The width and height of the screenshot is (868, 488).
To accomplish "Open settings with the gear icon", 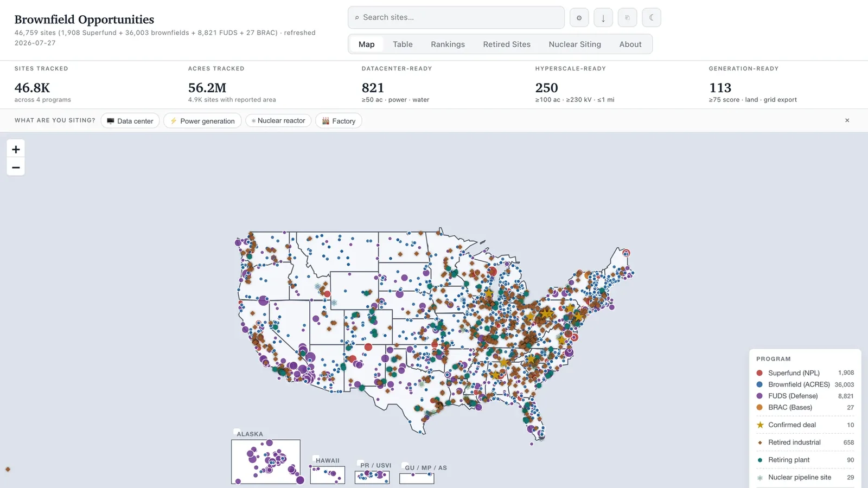I will tap(579, 18).
